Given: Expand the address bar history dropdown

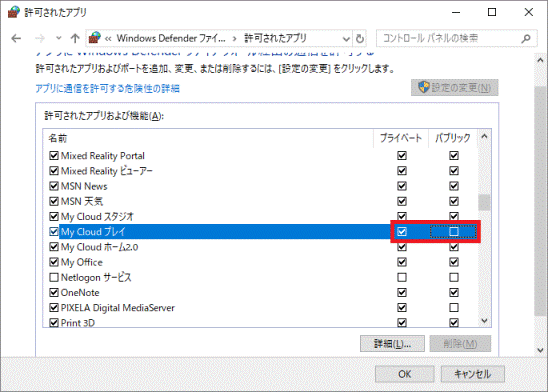Looking at the screenshot, I should (346, 38).
